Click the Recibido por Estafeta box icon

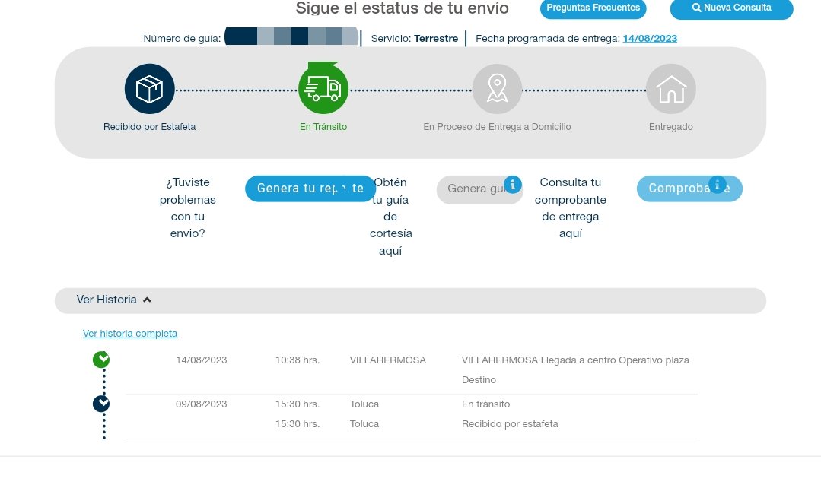(x=149, y=89)
